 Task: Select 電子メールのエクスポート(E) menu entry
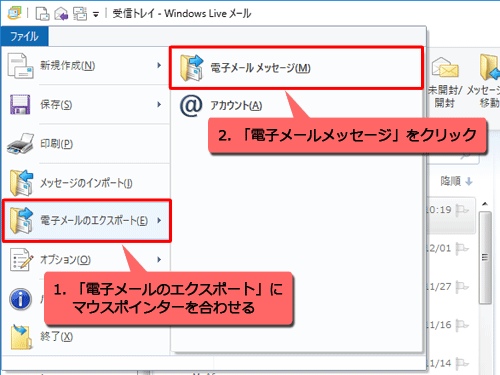point(87,221)
